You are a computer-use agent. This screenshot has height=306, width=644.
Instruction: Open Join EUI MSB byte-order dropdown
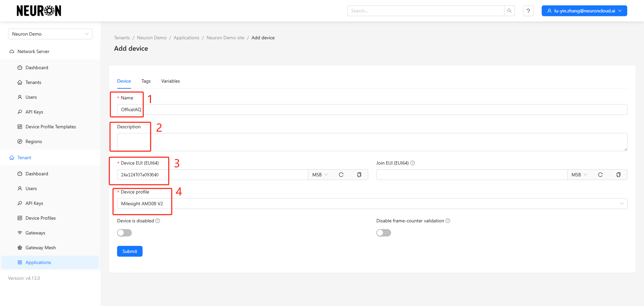click(x=579, y=175)
